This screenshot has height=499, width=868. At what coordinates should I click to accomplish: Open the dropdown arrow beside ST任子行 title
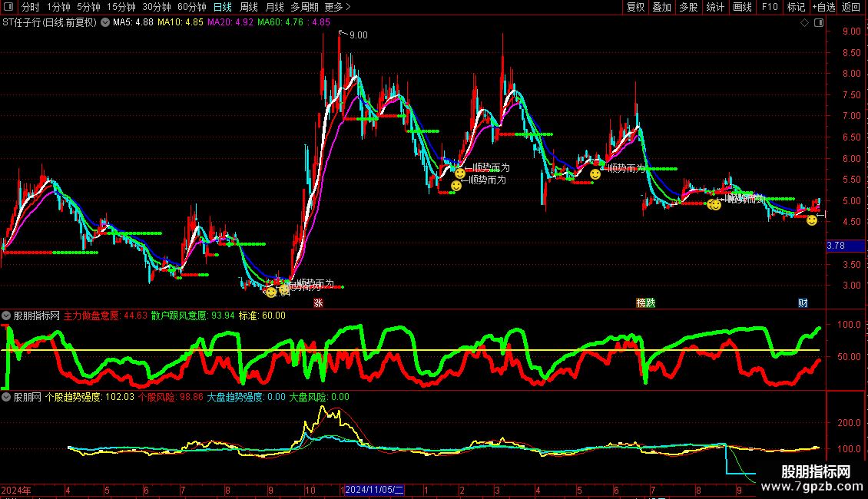(105, 23)
